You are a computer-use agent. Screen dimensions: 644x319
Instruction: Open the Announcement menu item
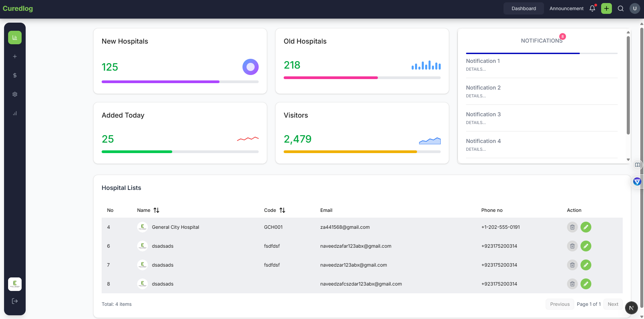click(566, 8)
